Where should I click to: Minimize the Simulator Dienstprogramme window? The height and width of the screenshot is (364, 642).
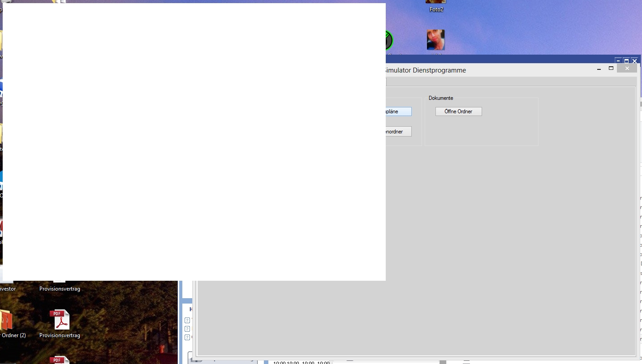pos(599,69)
